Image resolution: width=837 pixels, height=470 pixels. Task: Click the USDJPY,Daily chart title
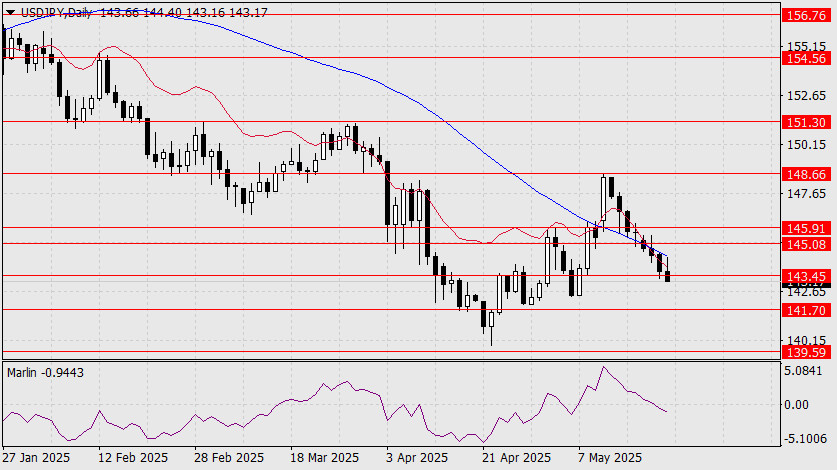coord(56,13)
